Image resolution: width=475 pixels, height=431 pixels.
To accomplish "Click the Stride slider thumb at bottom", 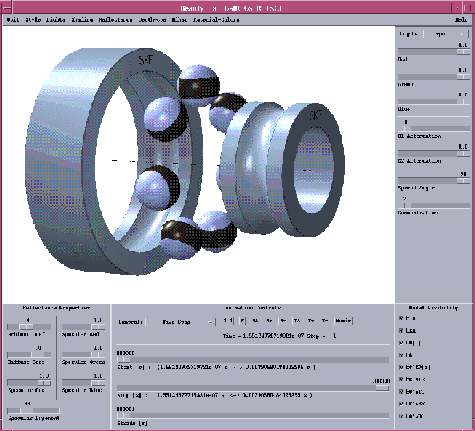I will (123, 416).
